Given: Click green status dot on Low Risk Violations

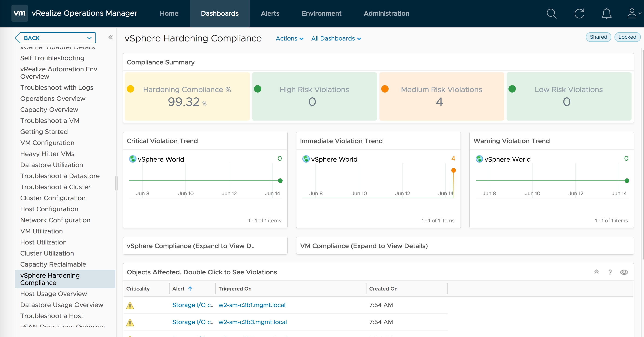Looking at the screenshot, I should pos(512,89).
